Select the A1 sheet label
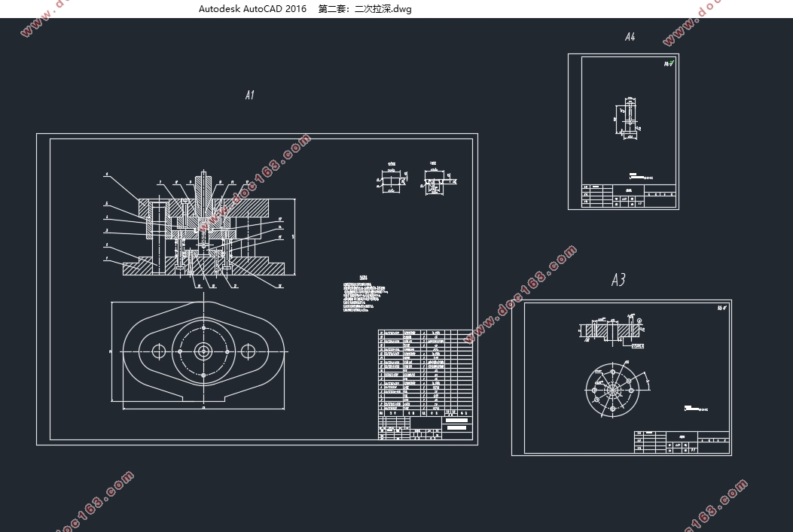 (250, 95)
